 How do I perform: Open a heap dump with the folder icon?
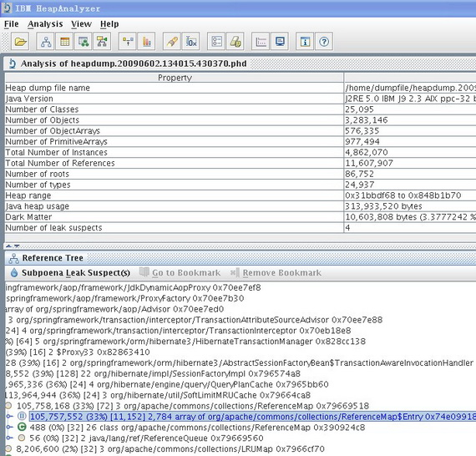pyautogui.click(x=20, y=41)
